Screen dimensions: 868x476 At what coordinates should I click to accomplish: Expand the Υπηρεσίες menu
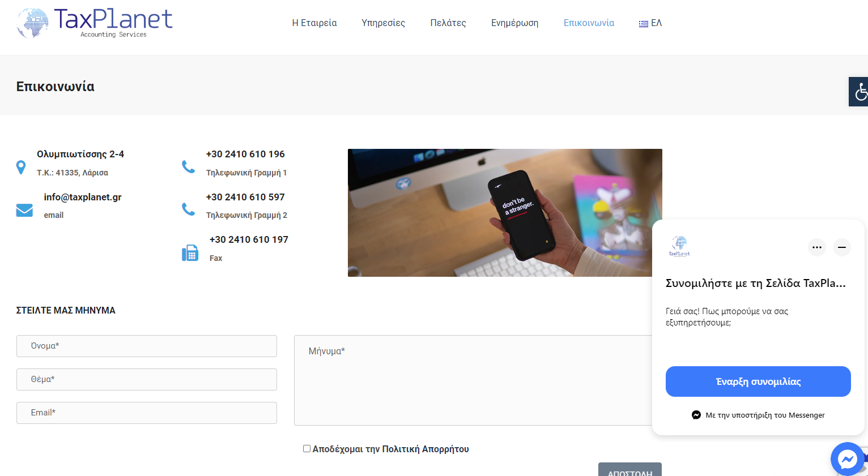click(384, 23)
